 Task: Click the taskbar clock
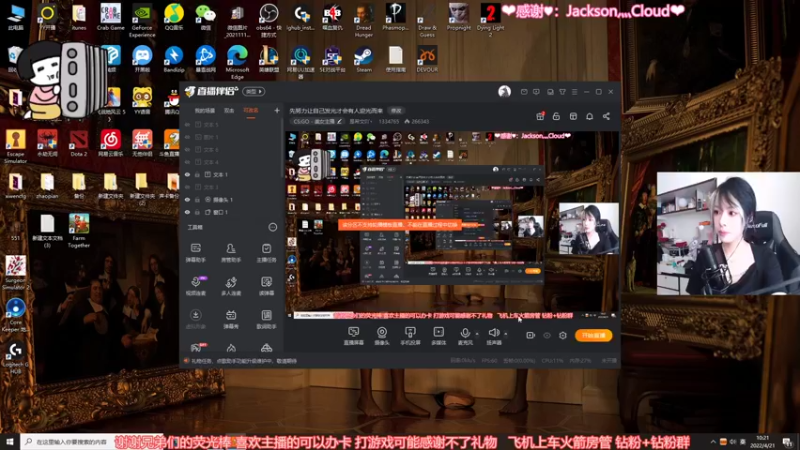coord(763,441)
